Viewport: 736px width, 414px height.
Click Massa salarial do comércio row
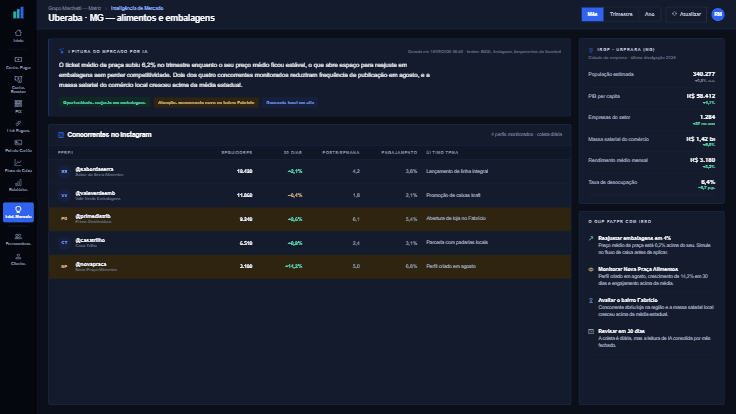652,141
